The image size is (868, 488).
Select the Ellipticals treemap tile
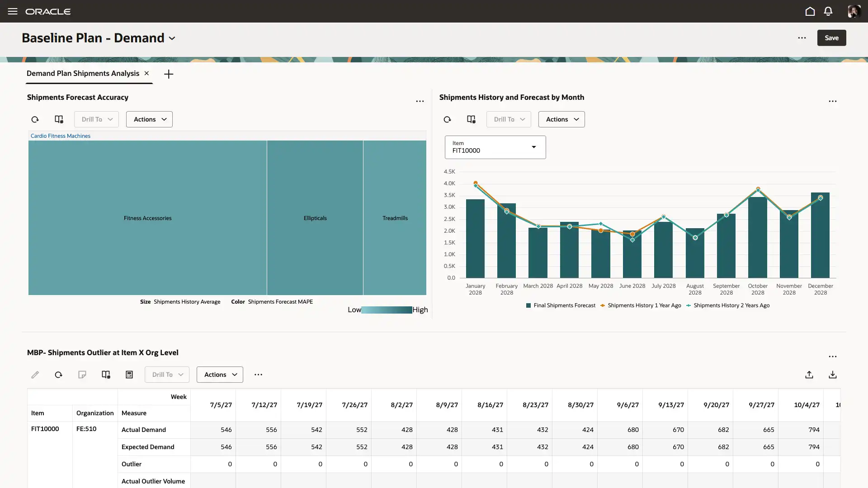click(x=315, y=218)
